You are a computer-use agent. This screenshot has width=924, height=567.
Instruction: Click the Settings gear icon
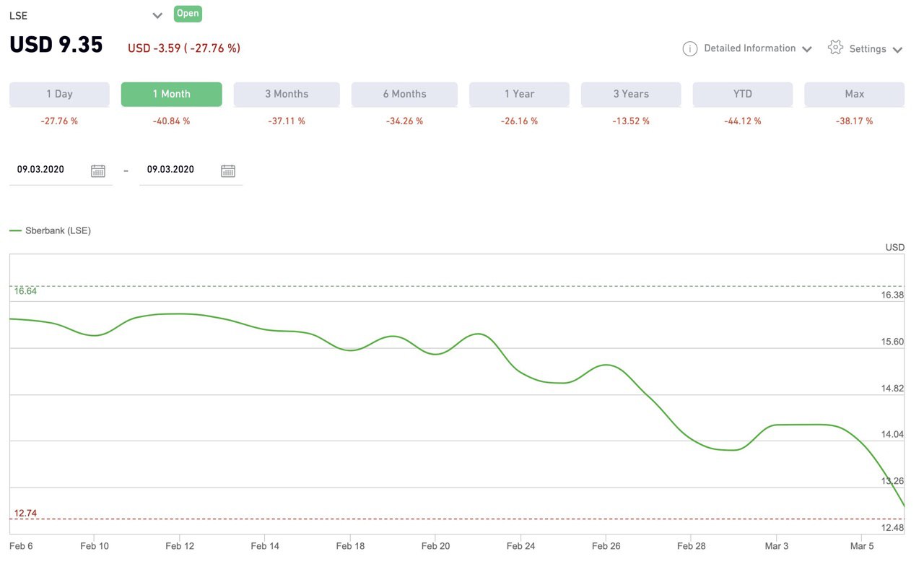click(835, 48)
